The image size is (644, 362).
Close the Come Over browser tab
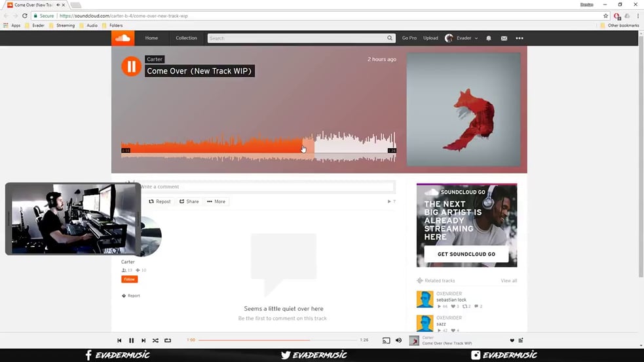[x=64, y=5]
